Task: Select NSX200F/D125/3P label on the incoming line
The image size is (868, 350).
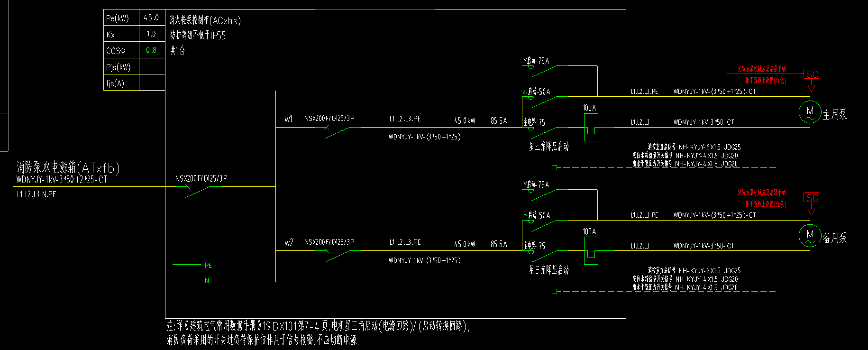Action: tap(201, 179)
